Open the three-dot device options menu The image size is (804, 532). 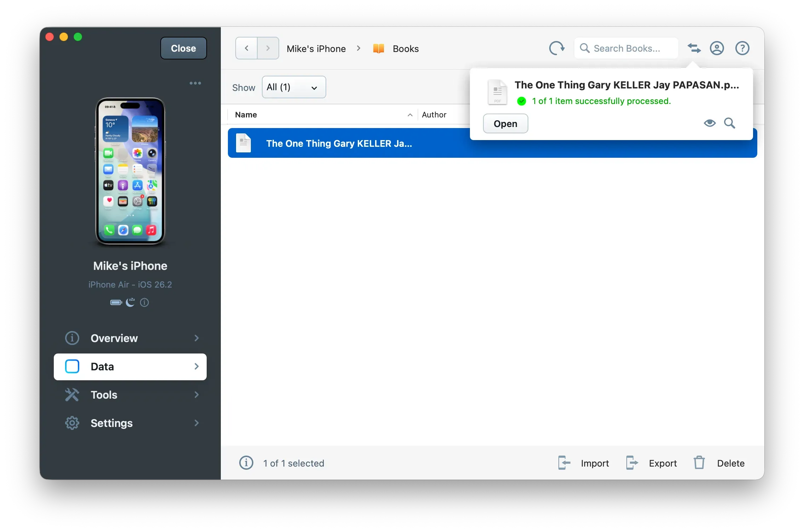pos(195,83)
